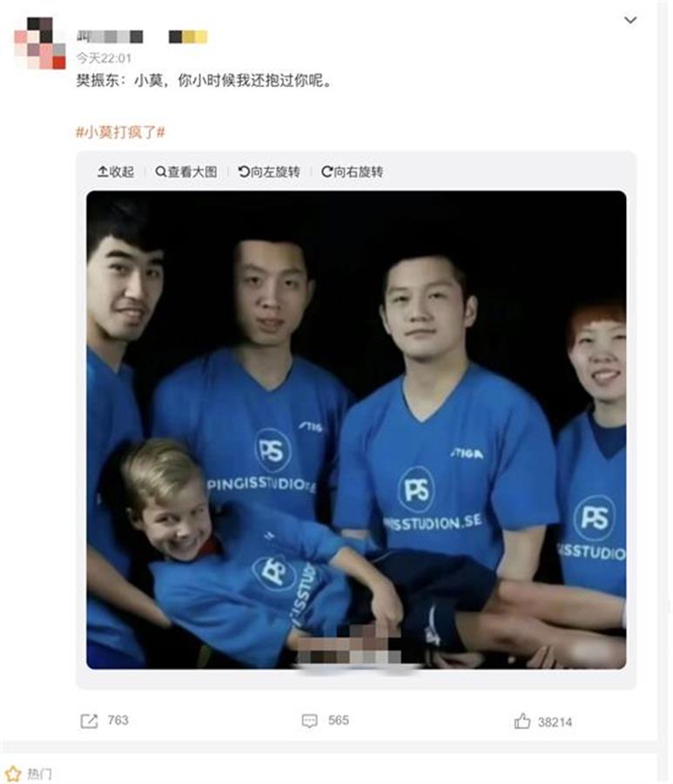Click the 38214 like count

[555, 722]
